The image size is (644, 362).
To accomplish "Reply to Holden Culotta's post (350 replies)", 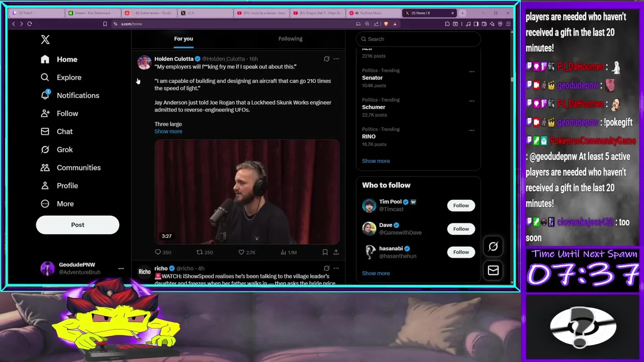I will [163, 252].
